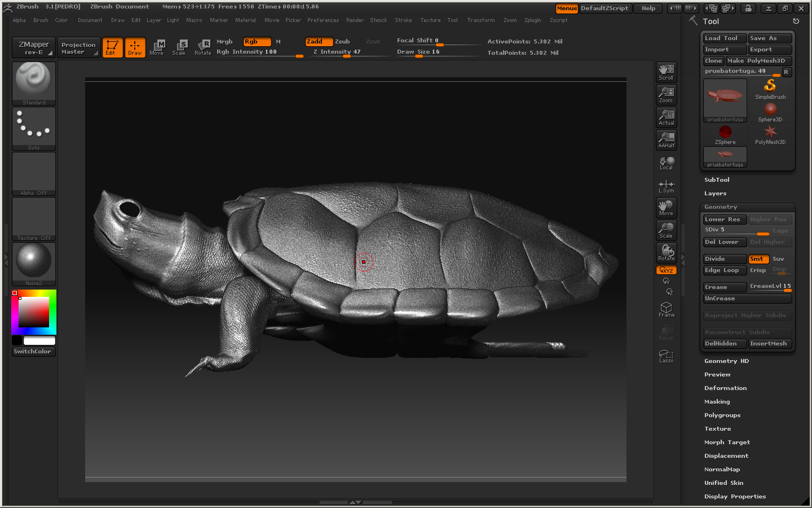Pick the SimpleBrush tool icon
This screenshot has height=508, width=812.
[x=770, y=89]
